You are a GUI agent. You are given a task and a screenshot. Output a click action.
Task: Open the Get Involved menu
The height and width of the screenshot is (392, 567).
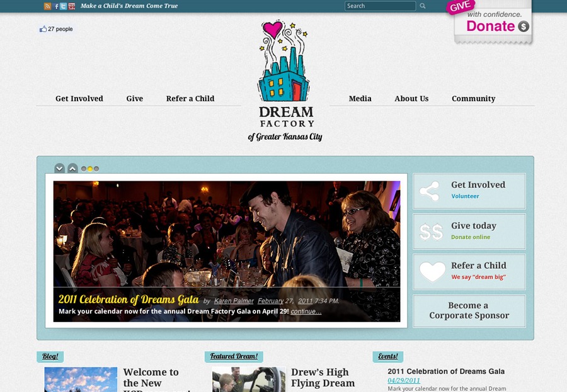tap(79, 98)
